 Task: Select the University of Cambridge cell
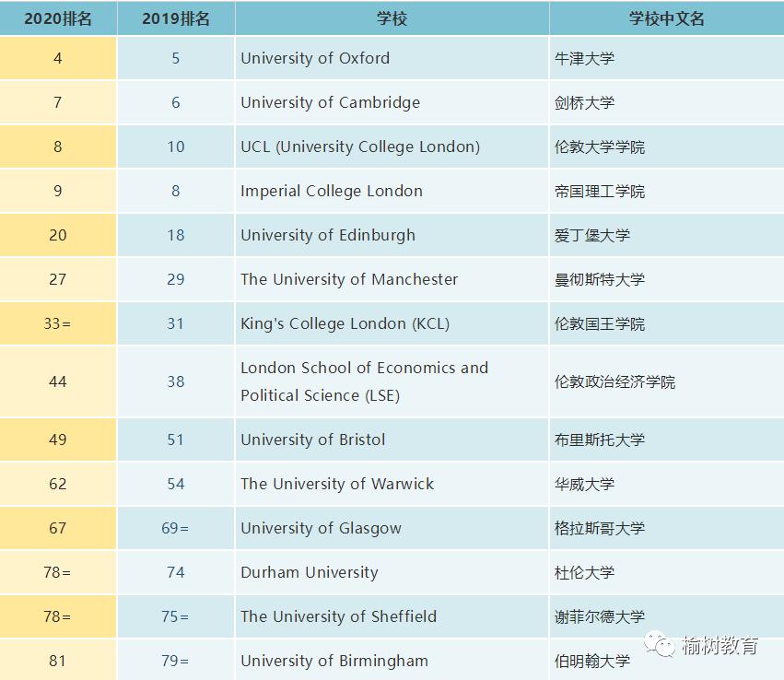(392, 102)
